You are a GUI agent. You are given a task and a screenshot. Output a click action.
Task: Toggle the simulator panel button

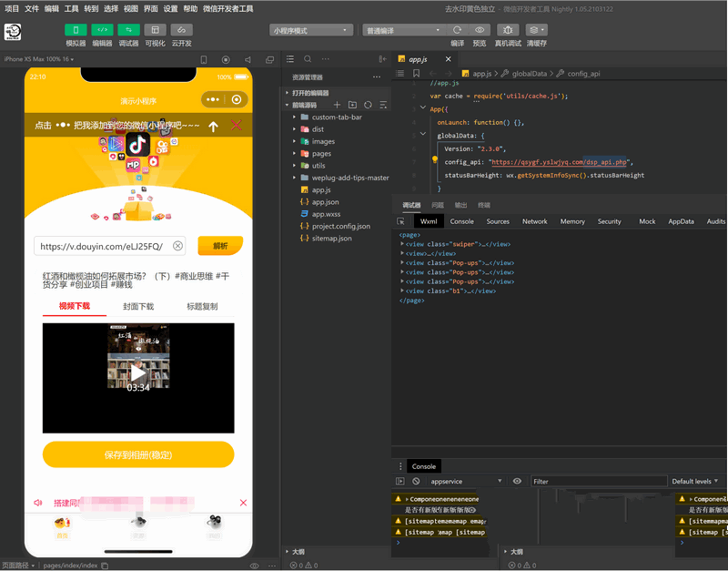click(76, 30)
